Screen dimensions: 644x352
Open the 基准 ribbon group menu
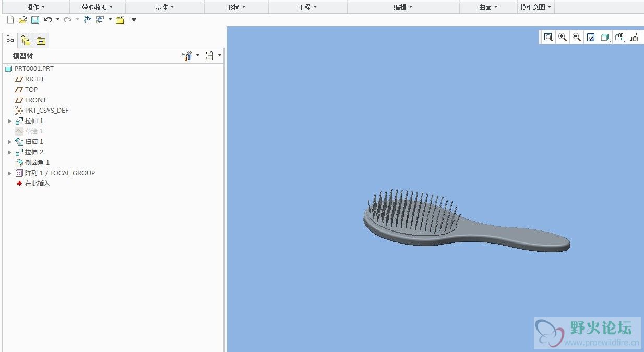coord(164,7)
